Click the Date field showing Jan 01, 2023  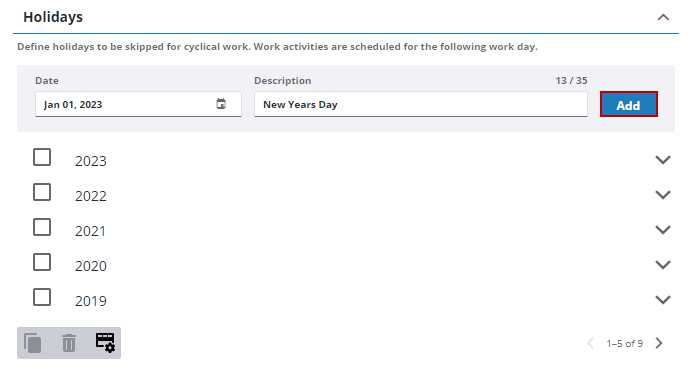click(x=138, y=104)
